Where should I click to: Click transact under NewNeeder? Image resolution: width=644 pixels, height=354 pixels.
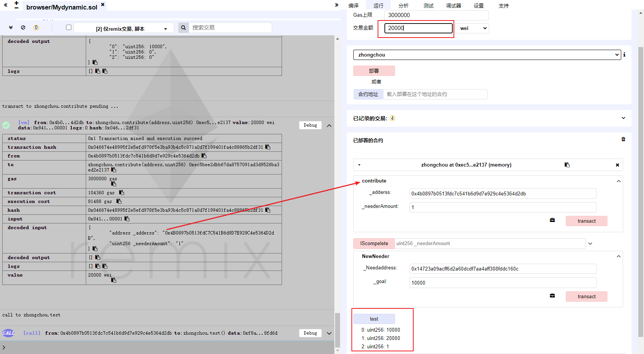click(x=586, y=296)
